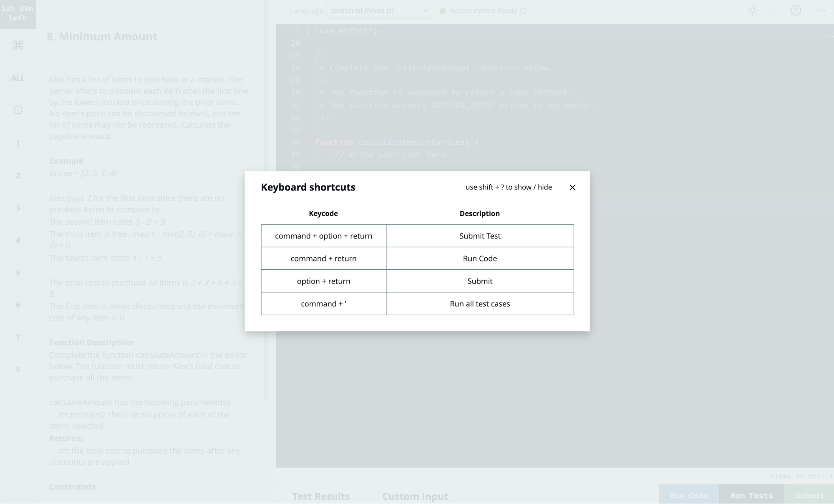The height and width of the screenshot is (504, 834).
Task: Go to question 4 in sidebar
Action: tap(18, 240)
